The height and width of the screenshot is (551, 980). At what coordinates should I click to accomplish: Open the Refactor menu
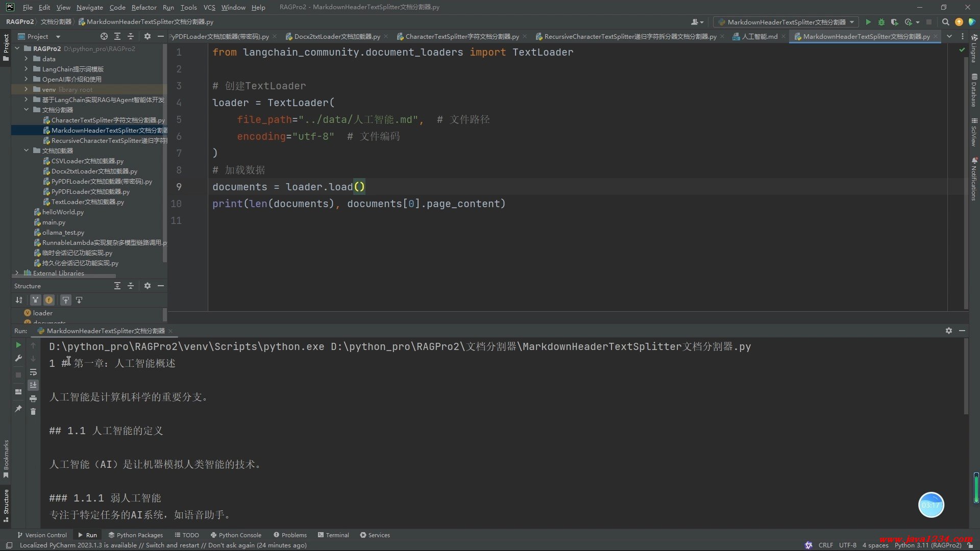[143, 7]
